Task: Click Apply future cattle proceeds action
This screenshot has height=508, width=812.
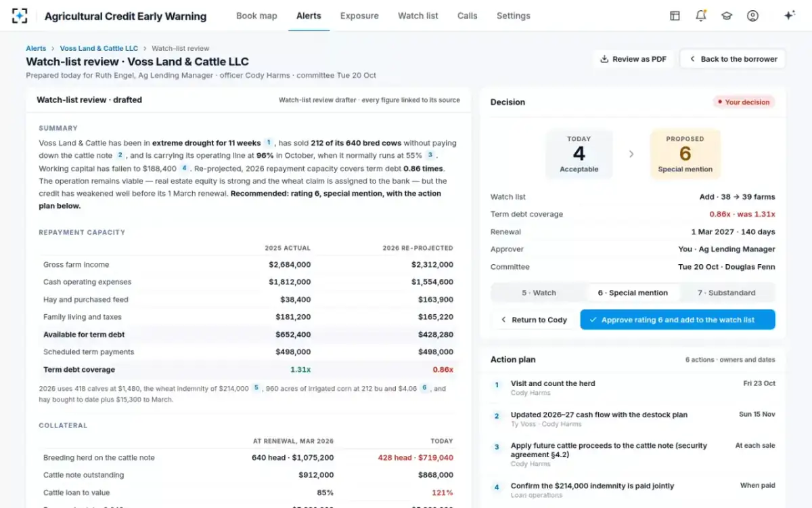Action: pyautogui.click(x=608, y=450)
